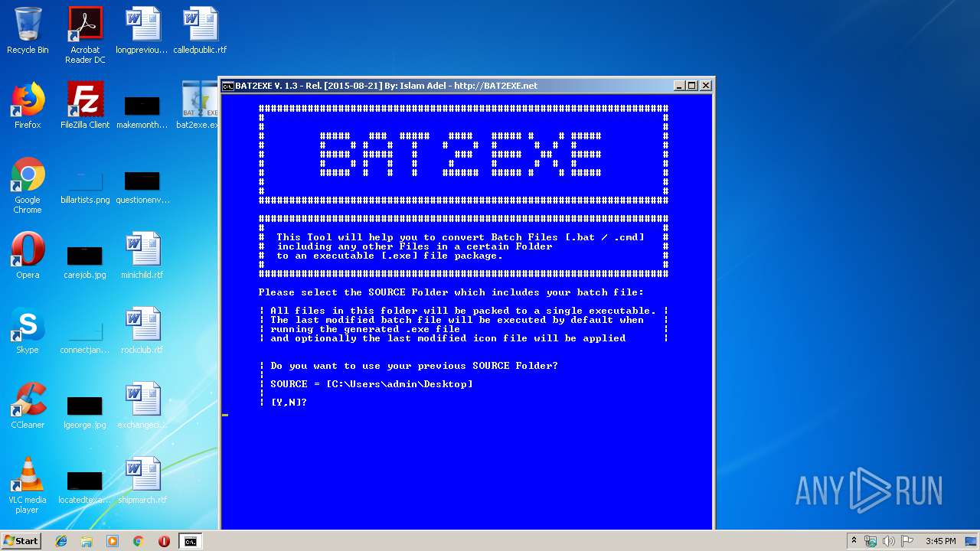Open FileZilla Client shortcut
980x551 pixels.
tap(85, 106)
